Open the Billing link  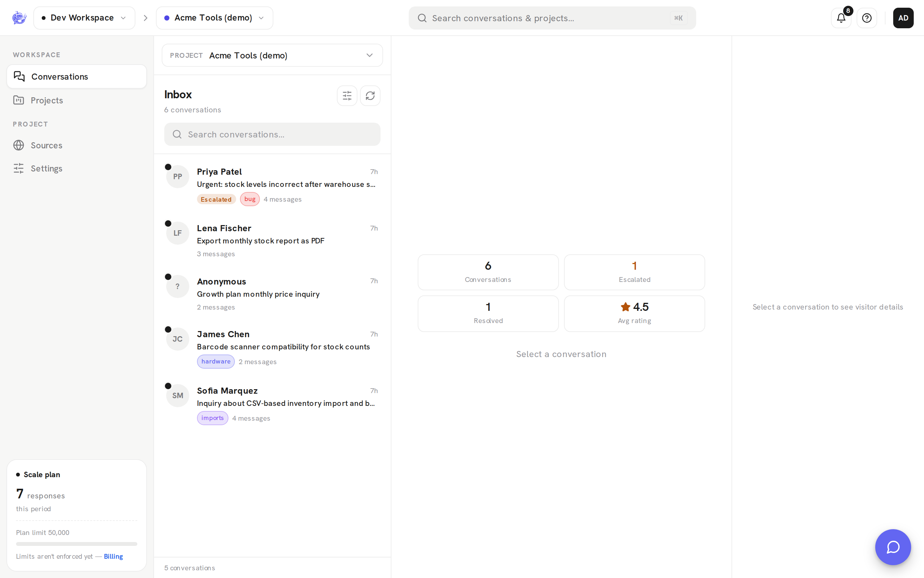click(113, 556)
